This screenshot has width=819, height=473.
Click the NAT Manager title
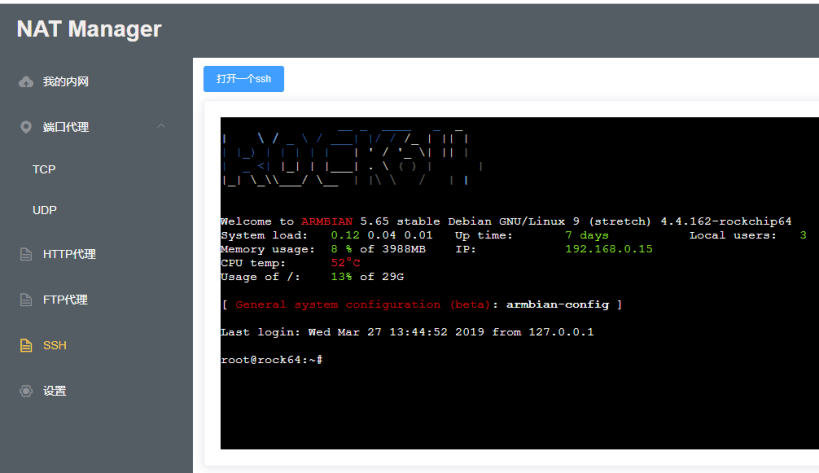click(89, 29)
